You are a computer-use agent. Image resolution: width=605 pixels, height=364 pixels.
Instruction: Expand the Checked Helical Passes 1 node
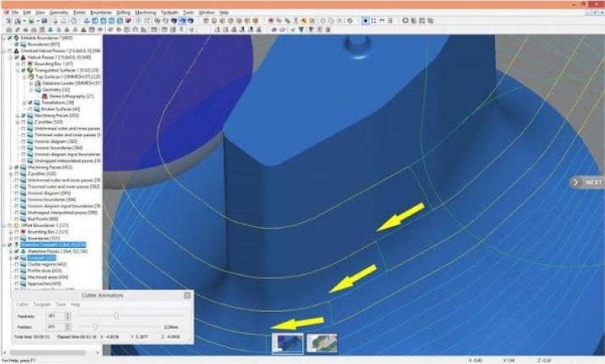(5, 51)
